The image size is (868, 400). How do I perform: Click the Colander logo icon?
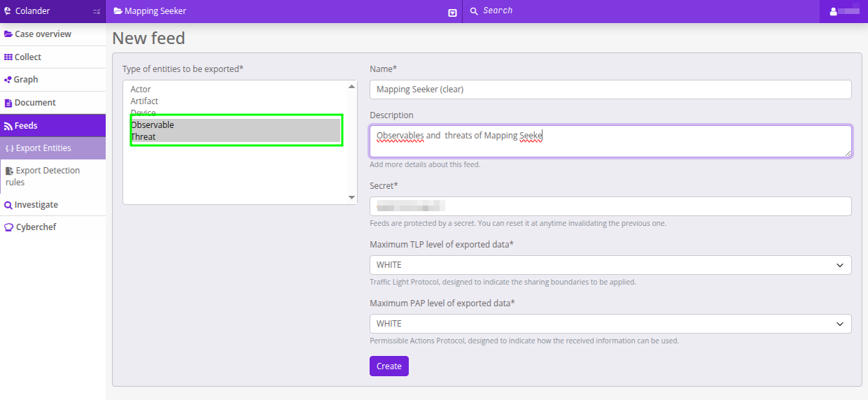(x=8, y=11)
